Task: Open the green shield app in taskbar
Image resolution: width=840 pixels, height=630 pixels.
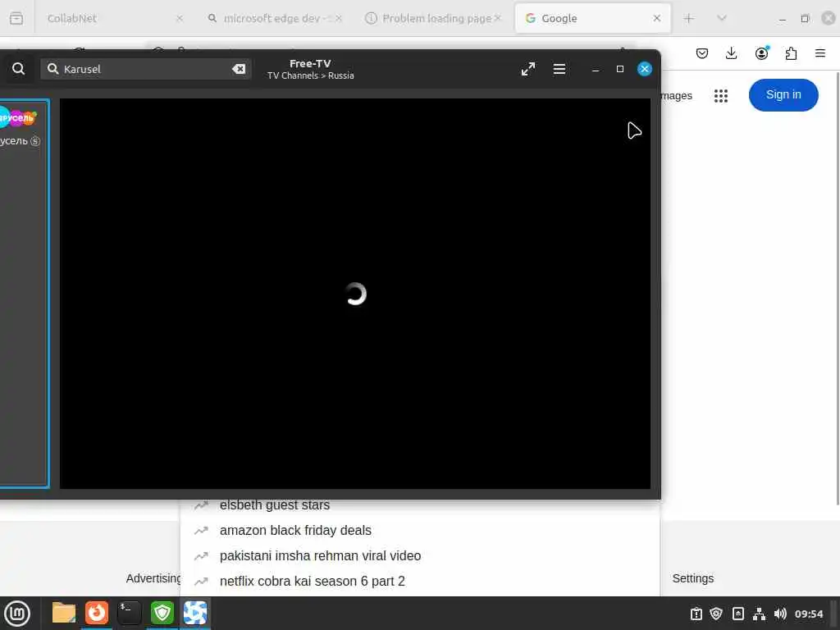Action: point(162,613)
